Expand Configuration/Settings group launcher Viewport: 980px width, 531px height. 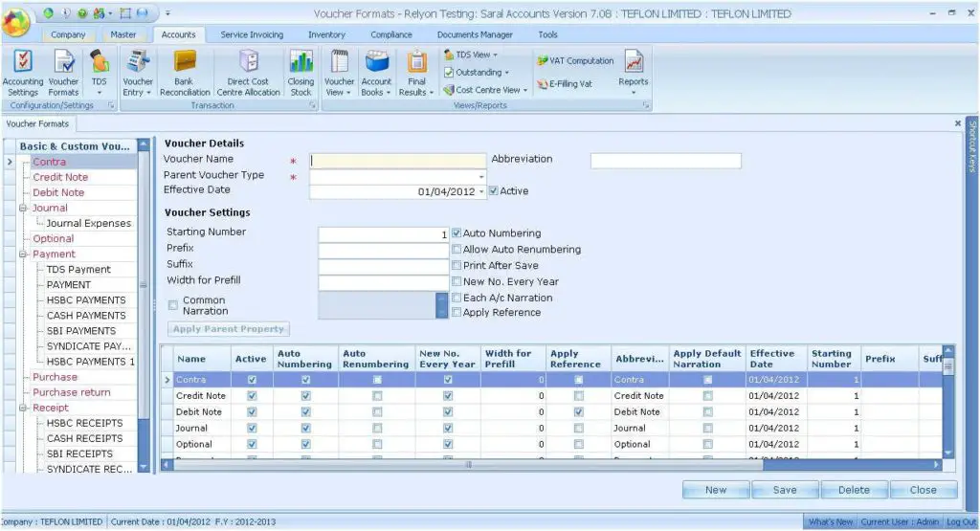pos(111,105)
